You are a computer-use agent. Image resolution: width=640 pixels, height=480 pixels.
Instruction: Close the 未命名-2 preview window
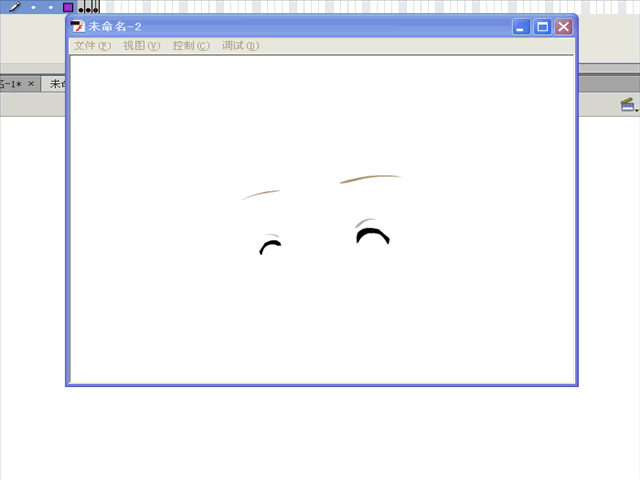click(x=563, y=27)
